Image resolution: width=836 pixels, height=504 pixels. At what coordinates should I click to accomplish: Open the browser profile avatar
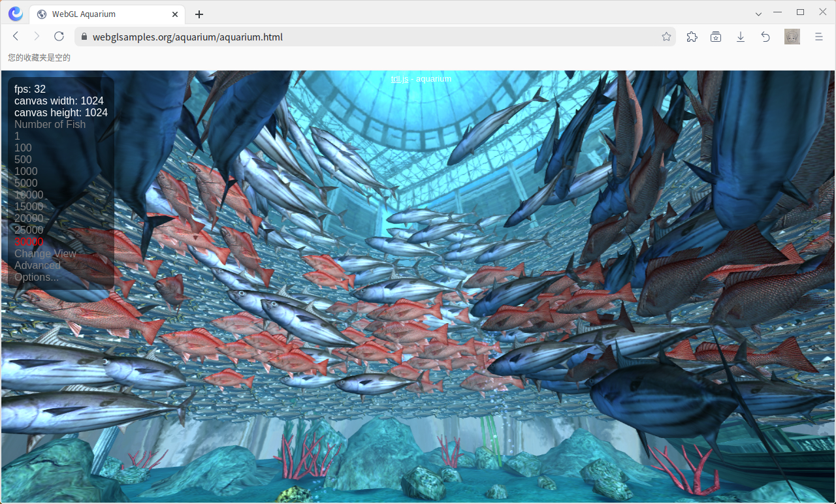tap(792, 37)
